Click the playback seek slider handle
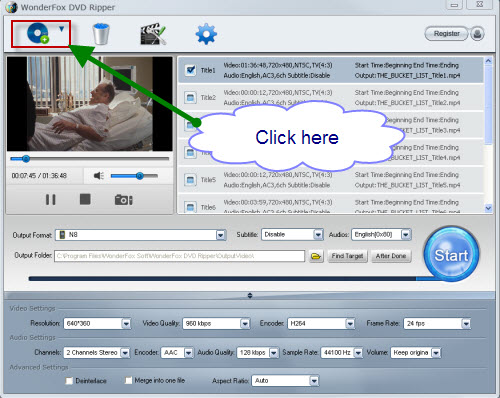The image size is (500, 398). (x=26, y=159)
